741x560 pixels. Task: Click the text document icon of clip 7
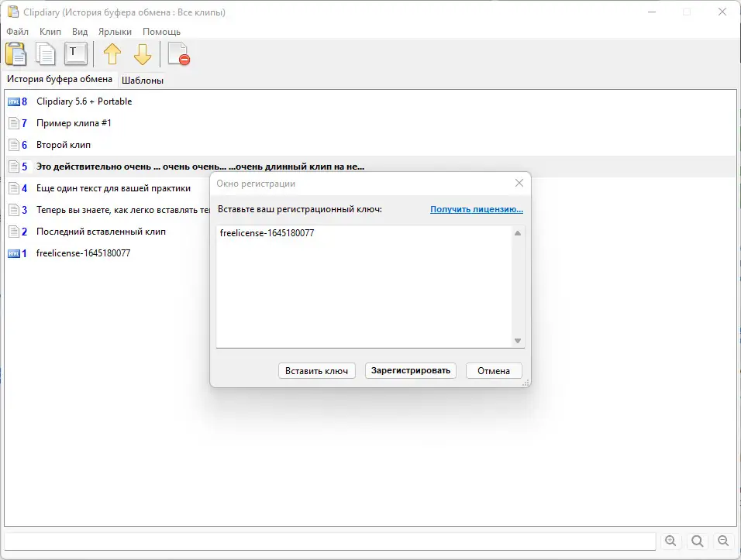(14, 123)
